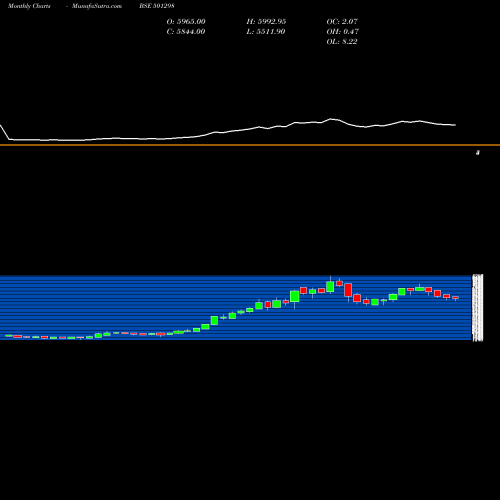Image resolution: width=500 pixels, height=500 pixels.
Task: Click the 'OH: 0.47' value
Action: tap(342, 31)
